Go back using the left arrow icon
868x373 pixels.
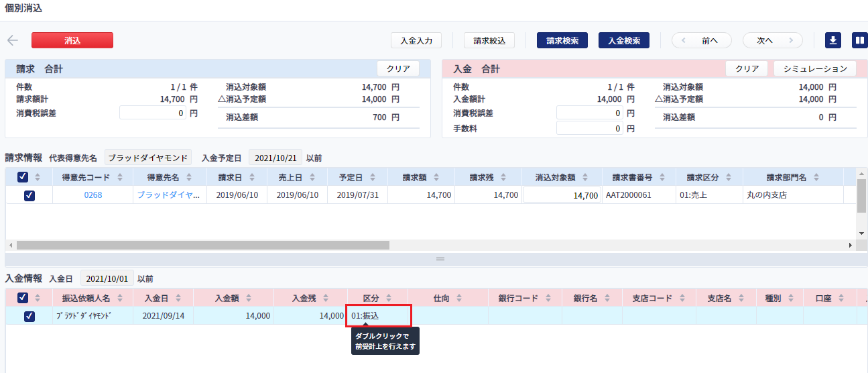[13, 40]
